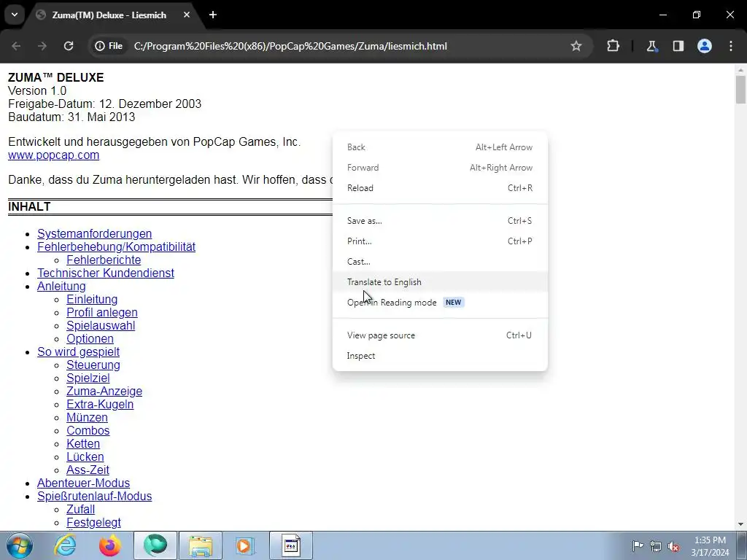This screenshot has height=560, width=747.
Task: Open Fehlerbehebung/Kompatibilität link
Action: 116,247
